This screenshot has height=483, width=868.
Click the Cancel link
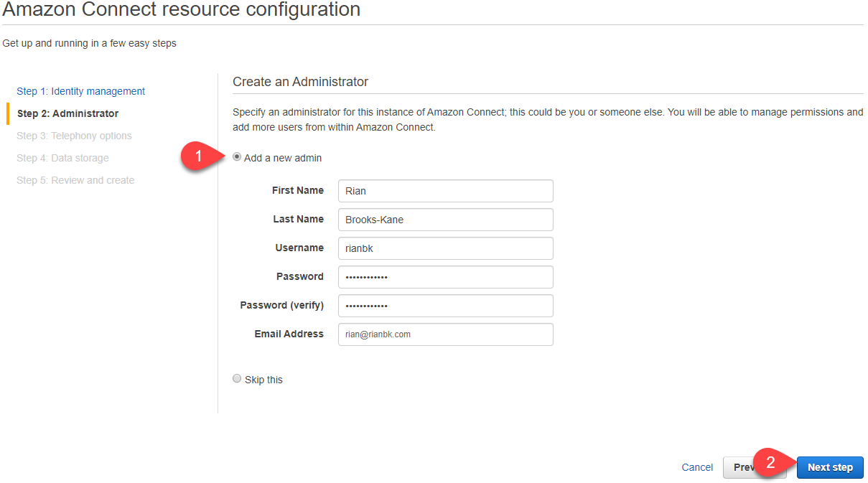pyautogui.click(x=697, y=467)
